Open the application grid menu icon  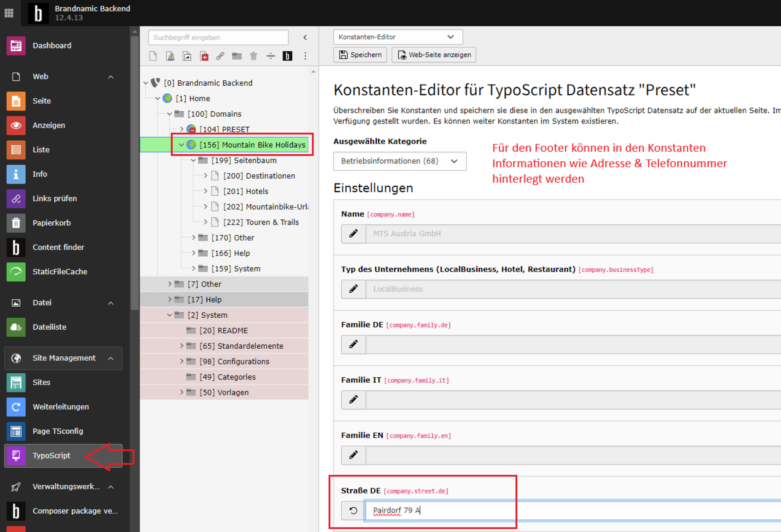9,13
